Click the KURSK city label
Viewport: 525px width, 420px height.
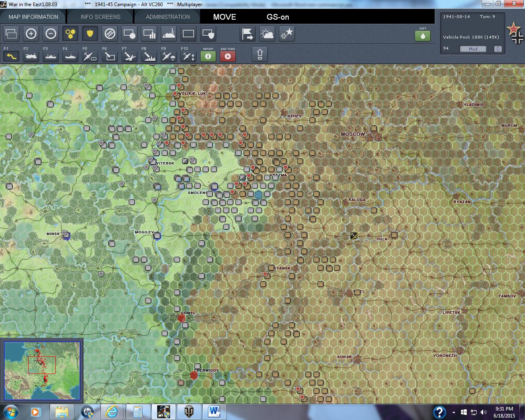click(x=344, y=357)
